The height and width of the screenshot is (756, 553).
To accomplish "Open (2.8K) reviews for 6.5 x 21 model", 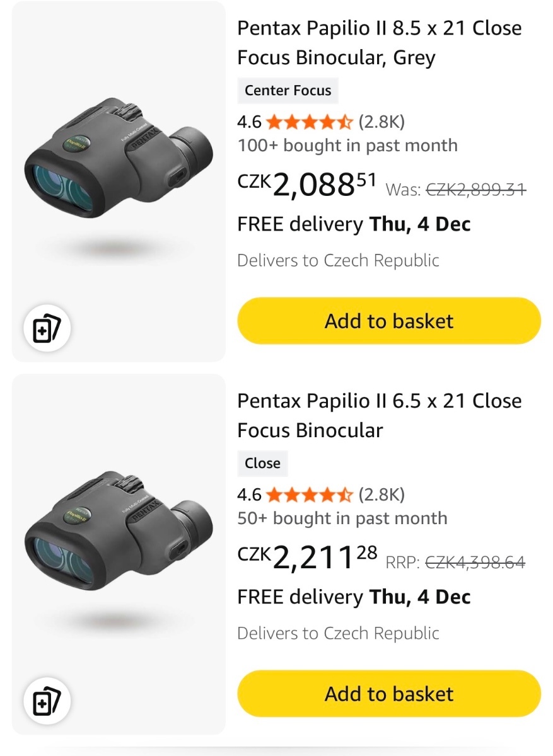I will coord(381,495).
